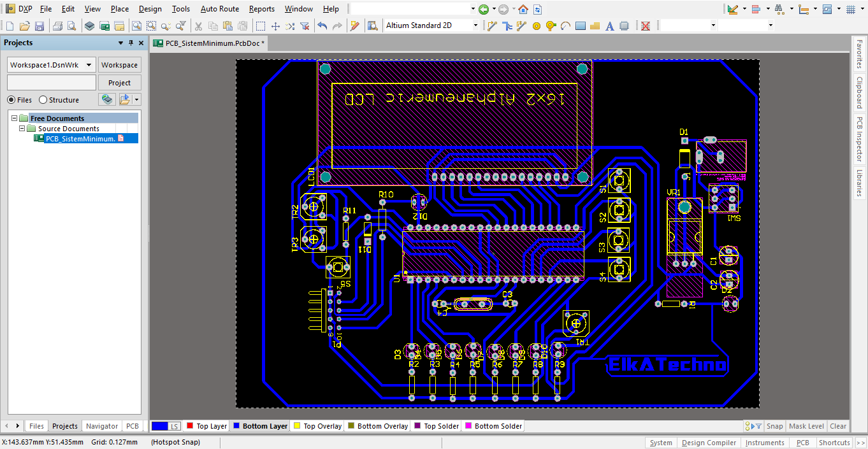The image size is (868, 449).
Task: Open the Altium Standard 2D view configuration dropdown
Action: pos(477,25)
